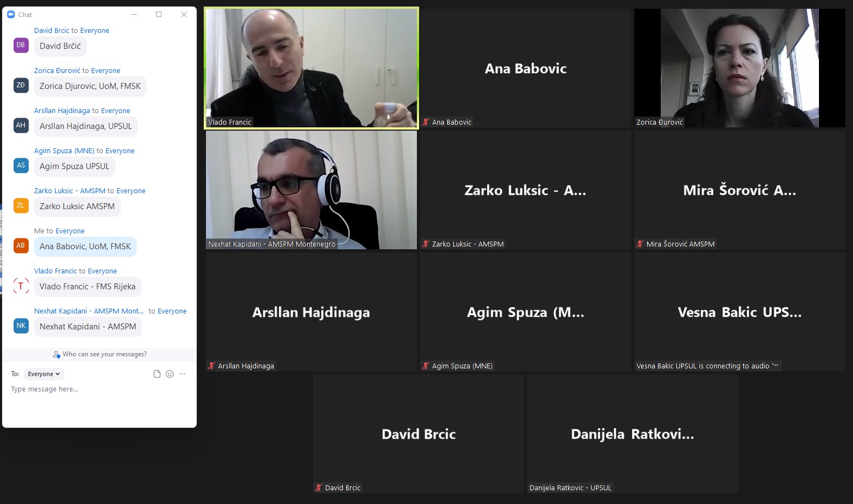Click the Zorica Đurović sender name in chat
The width and height of the screenshot is (853, 504).
click(57, 70)
